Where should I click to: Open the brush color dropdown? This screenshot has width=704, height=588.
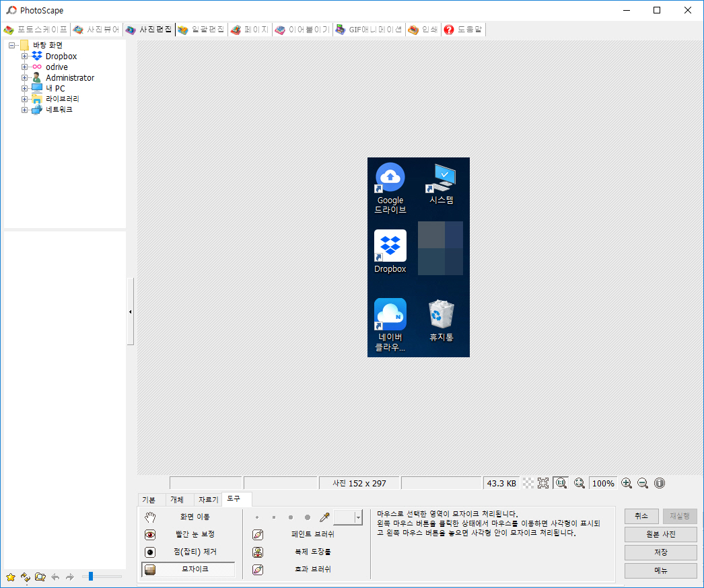pyautogui.click(x=358, y=517)
